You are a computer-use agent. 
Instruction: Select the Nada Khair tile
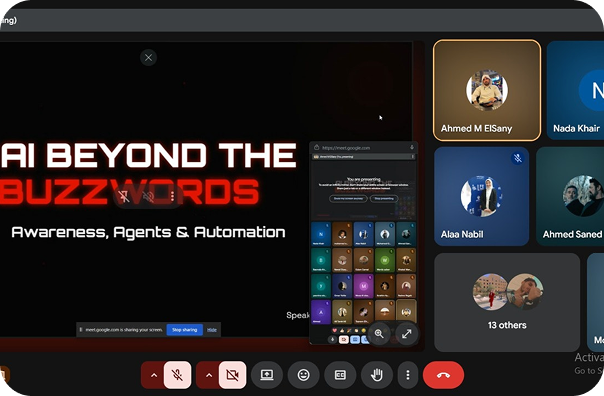pyautogui.click(x=575, y=91)
